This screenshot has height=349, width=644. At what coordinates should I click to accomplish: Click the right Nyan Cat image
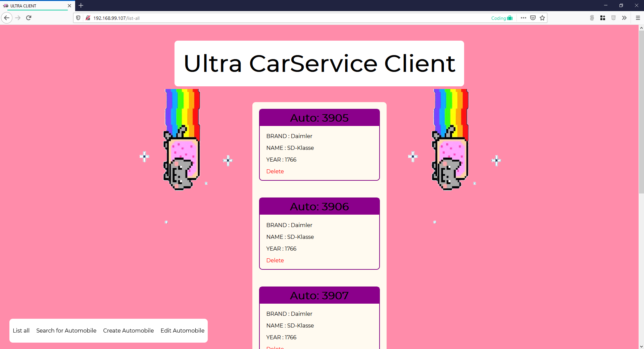(450, 139)
